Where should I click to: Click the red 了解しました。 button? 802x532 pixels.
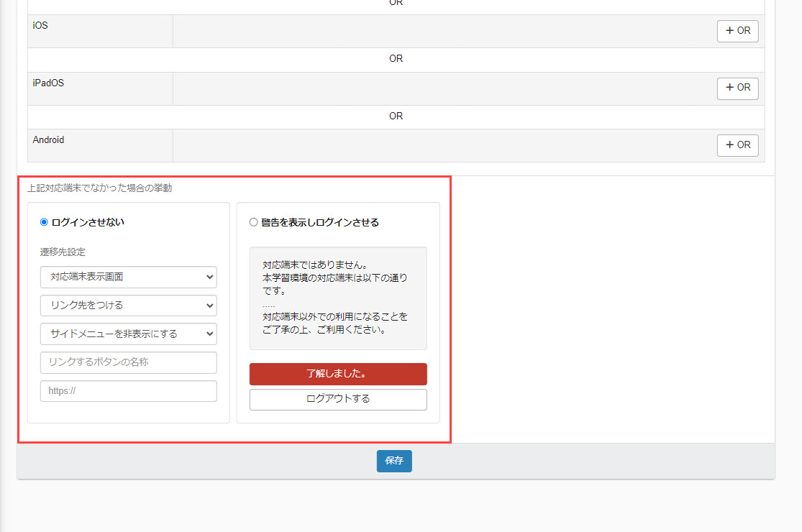(x=337, y=374)
